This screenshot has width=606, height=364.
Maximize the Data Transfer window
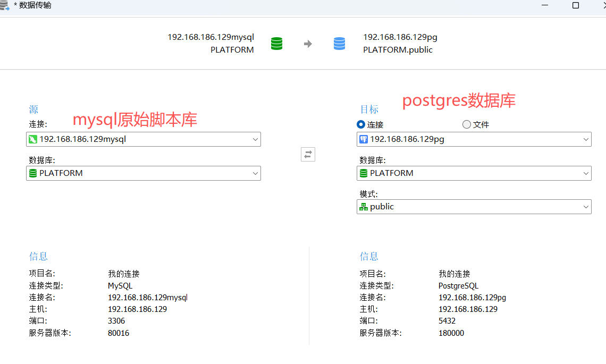click(x=576, y=5)
